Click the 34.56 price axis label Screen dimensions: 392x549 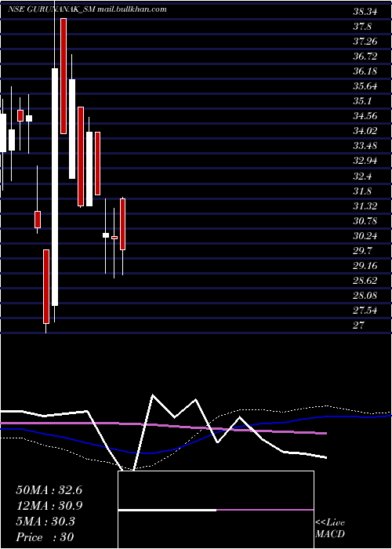pos(365,116)
